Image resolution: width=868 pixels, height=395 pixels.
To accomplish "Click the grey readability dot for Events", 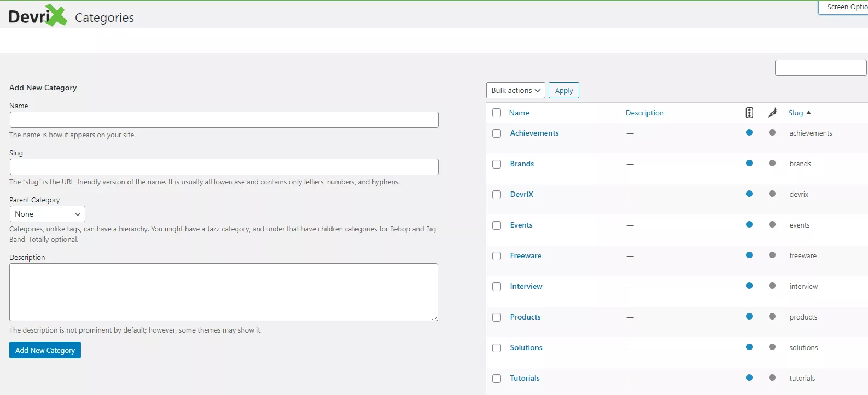I will [x=772, y=224].
